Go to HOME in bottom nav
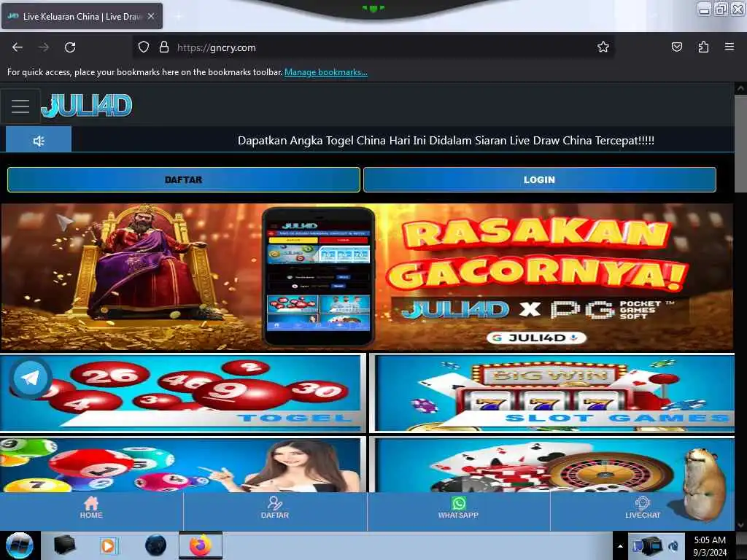The width and height of the screenshot is (747, 560). pyautogui.click(x=91, y=508)
